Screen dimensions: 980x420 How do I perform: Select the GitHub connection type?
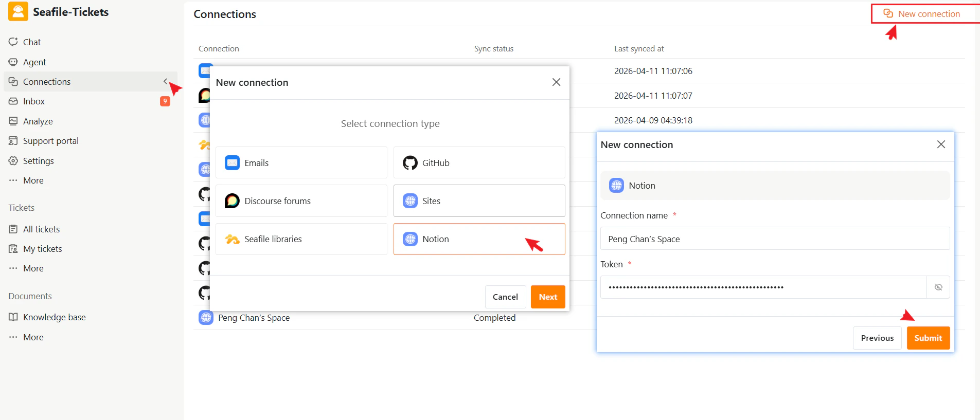tap(479, 162)
